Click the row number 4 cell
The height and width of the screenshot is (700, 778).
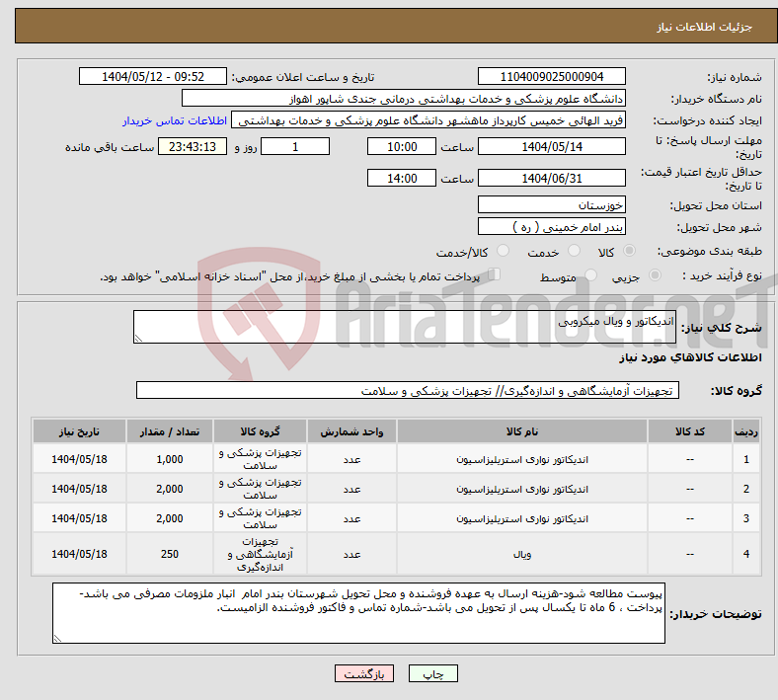coord(745,554)
